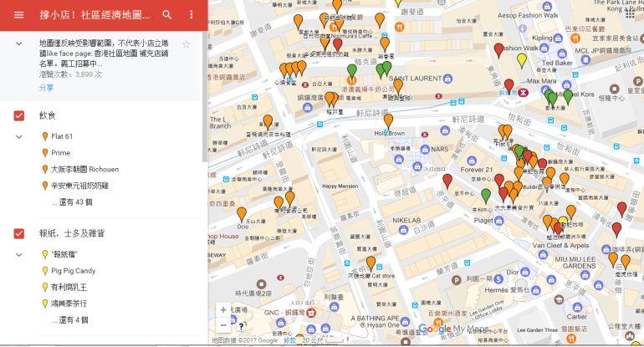Screen dimensions: 644x347
Task: Zoom in with the plus button
Action: tap(223, 309)
